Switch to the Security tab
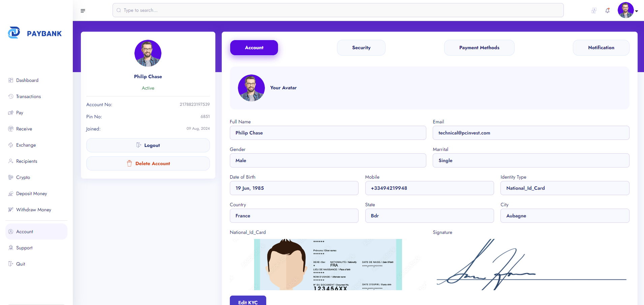The width and height of the screenshot is (644, 305). [x=361, y=48]
